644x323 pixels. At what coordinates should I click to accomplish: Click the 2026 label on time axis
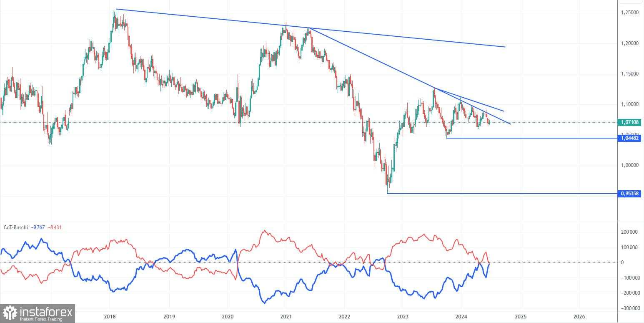point(579,317)
